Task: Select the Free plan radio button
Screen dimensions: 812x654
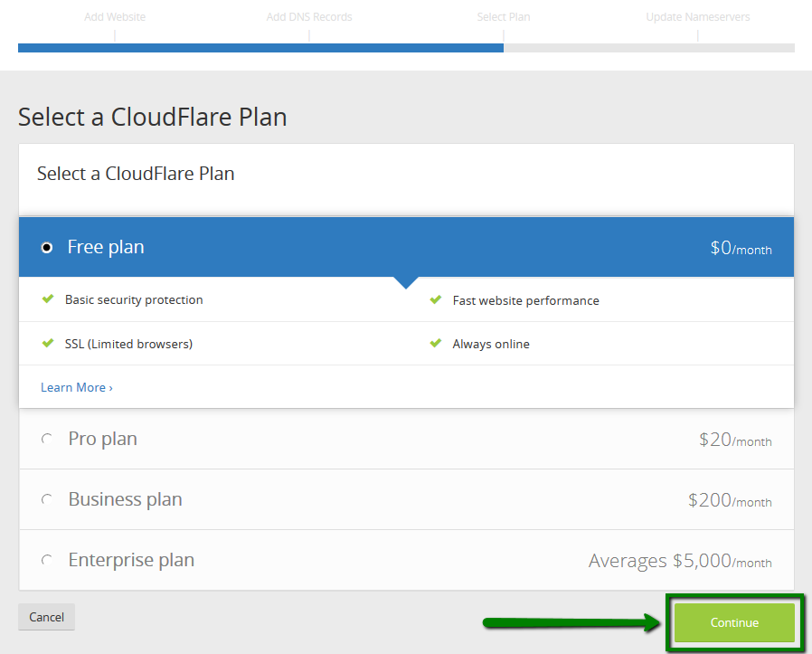Action: click(x=47, y=248)
